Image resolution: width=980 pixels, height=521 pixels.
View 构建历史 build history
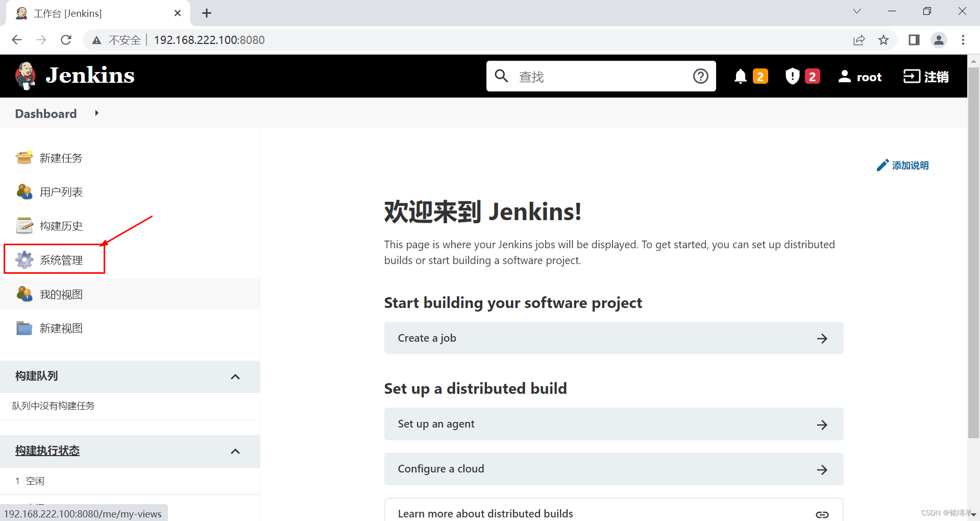61,225
